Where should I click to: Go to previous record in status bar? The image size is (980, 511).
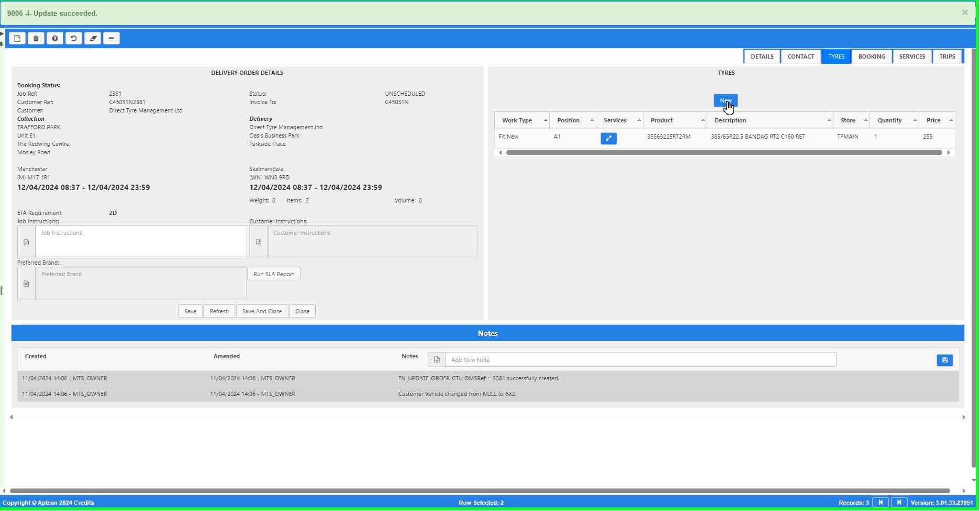click(x=881, y=503)
